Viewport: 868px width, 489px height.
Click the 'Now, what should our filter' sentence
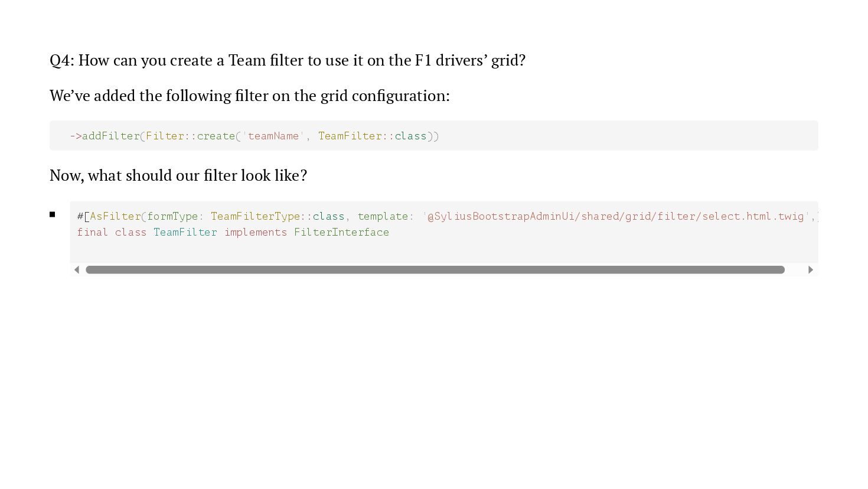coord(178,175)
